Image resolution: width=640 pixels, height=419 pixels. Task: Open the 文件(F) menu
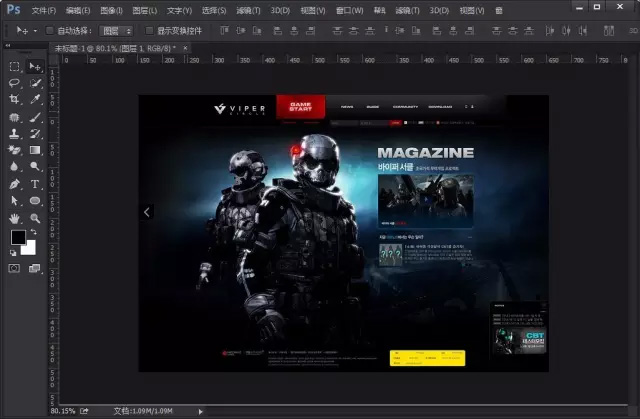44,11
